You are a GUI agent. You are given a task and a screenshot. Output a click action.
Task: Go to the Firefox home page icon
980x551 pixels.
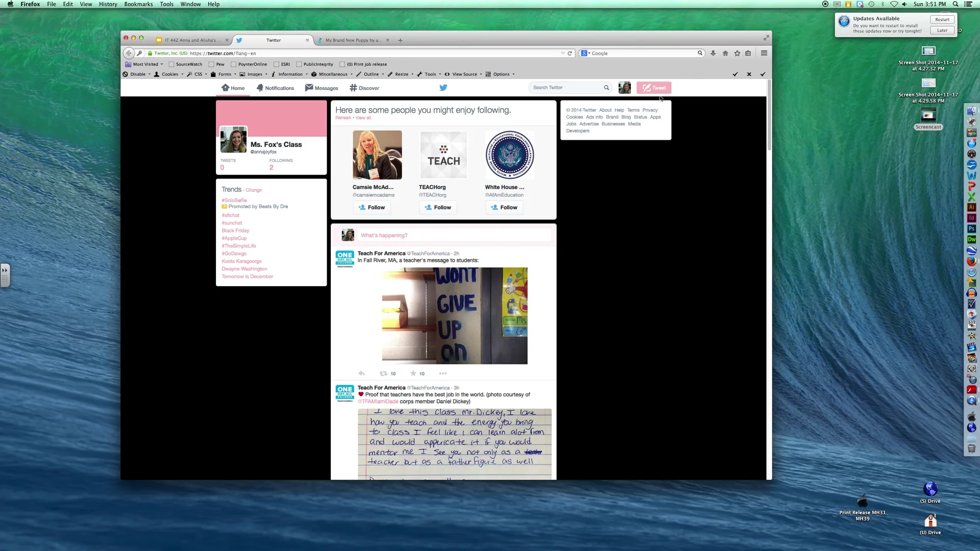pos(725,53)
